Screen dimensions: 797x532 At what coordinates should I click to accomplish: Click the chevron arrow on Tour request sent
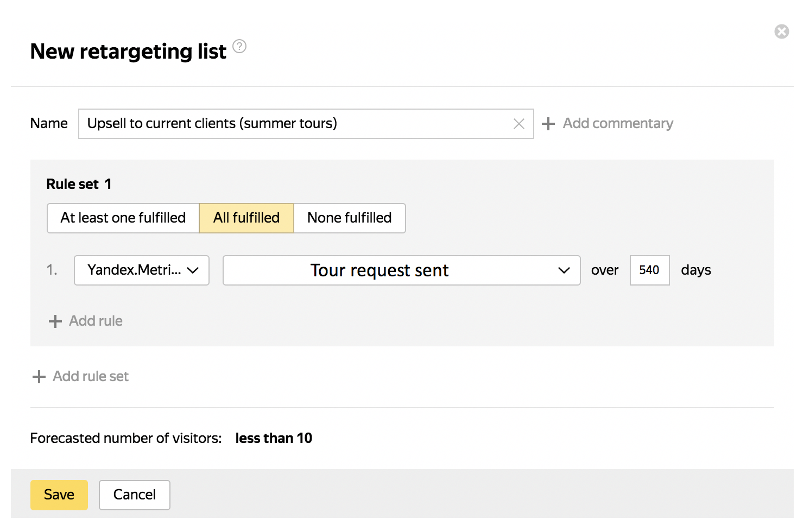click(564, 270)
